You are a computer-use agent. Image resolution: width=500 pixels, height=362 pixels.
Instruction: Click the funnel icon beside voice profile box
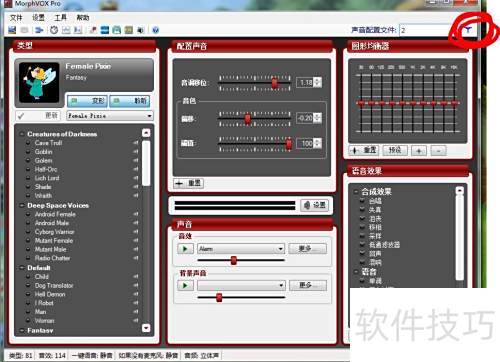click(468, 30)
